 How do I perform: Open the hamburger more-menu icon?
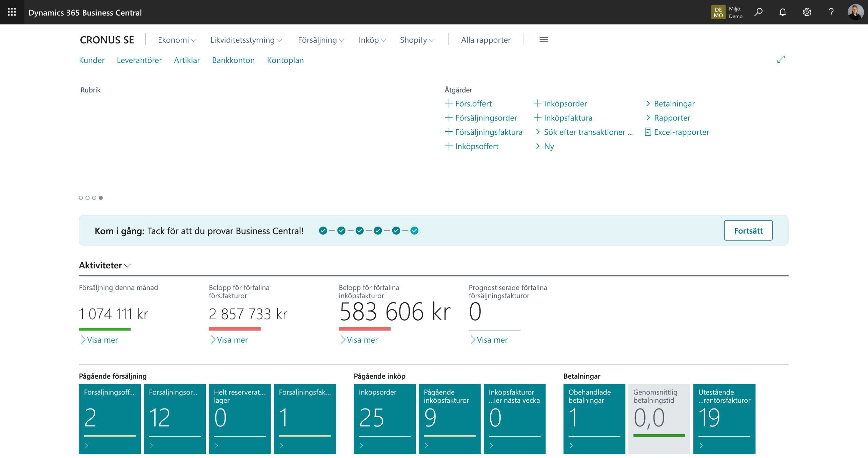tap(544, 40)
